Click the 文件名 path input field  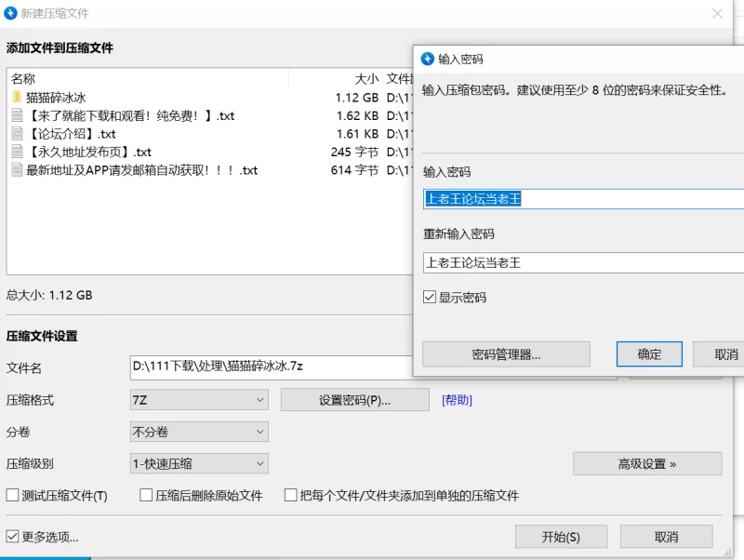point(272,367)
